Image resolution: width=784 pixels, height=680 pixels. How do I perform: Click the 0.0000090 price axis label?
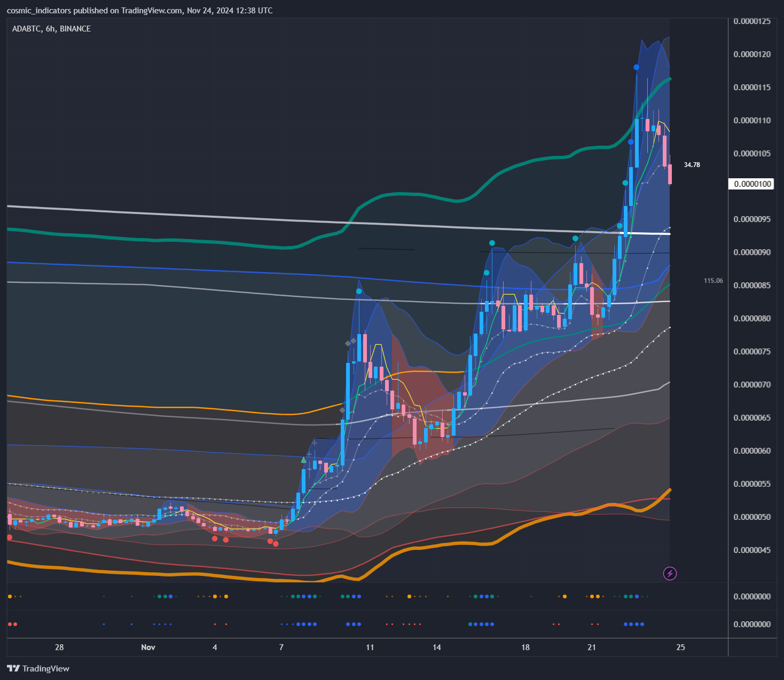(752, 252)
